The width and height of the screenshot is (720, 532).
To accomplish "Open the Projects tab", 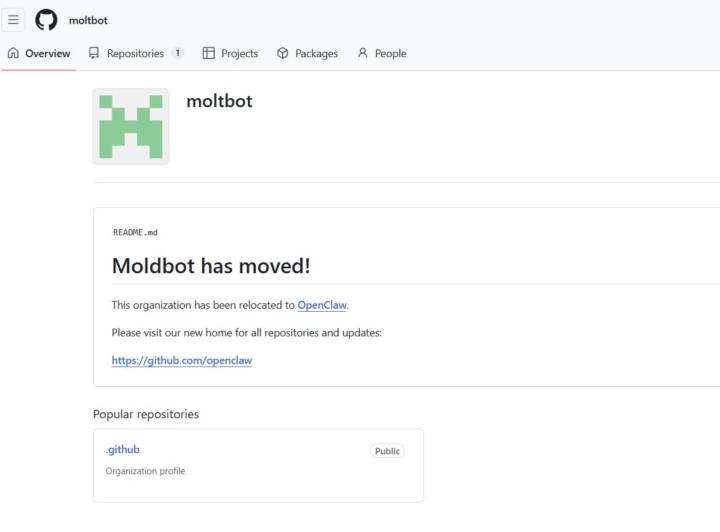I will coord(239,53).
